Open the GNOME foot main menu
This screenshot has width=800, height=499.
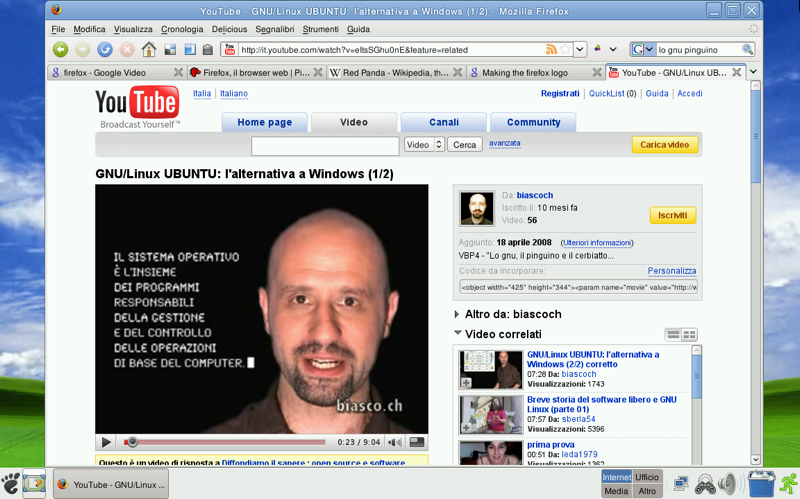tap(10, 483)
